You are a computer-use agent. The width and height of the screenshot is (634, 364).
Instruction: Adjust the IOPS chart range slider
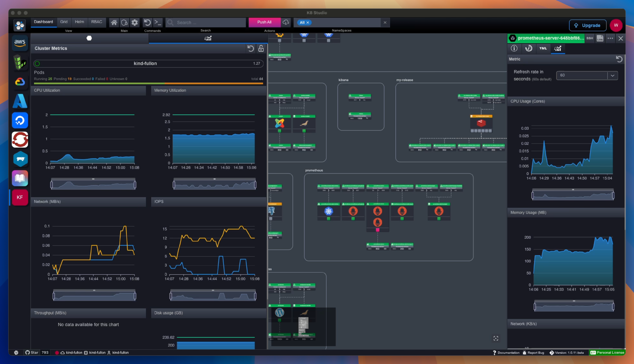tap(213, 296)
